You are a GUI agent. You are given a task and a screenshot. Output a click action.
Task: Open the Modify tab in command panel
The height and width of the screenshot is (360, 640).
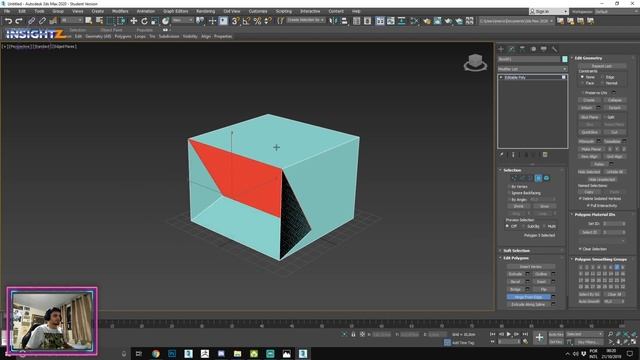(x=511, y=49)
